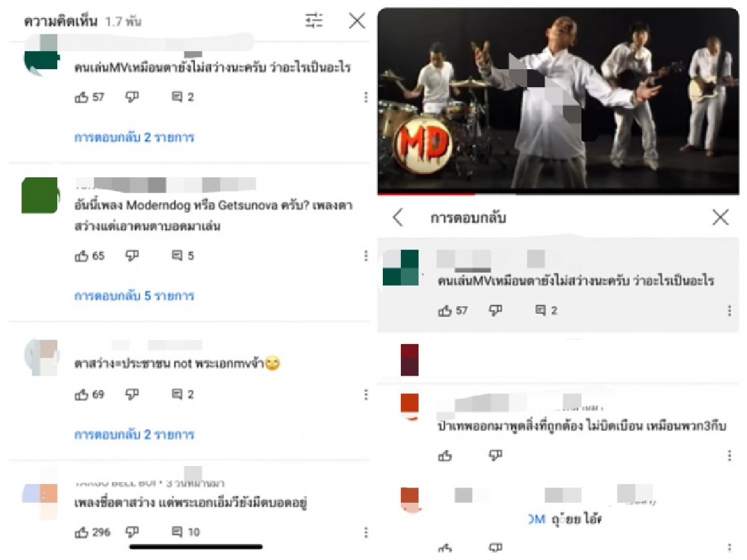Dislike the Moderndog or Getsunova comment
This screenshot has height=560, width=747.
pyautogui.click(x=132, y=256)
